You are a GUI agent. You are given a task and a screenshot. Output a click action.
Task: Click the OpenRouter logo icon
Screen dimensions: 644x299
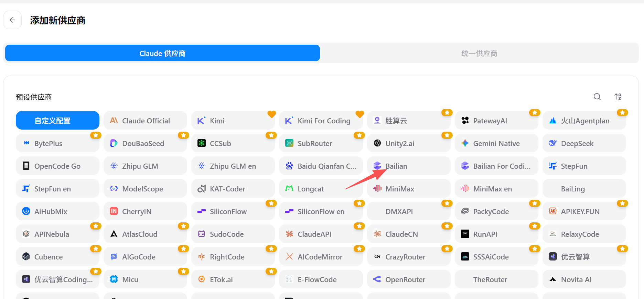(x=377, y=279)
